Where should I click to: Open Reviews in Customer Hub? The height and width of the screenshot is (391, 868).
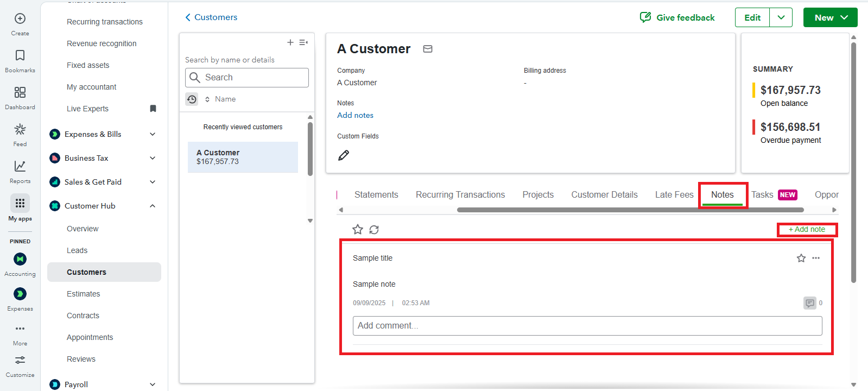pyautogui.click(x=81, y=359)
